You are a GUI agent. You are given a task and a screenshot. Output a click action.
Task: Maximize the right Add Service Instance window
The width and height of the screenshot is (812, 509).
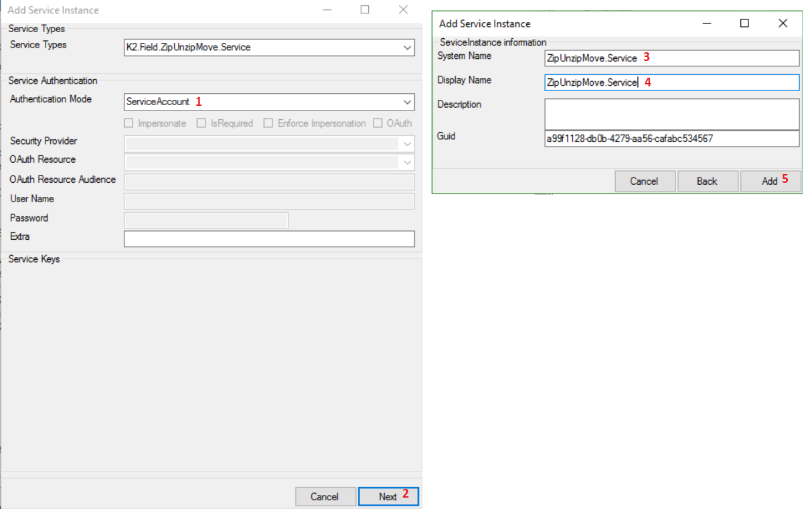point(744,23)
